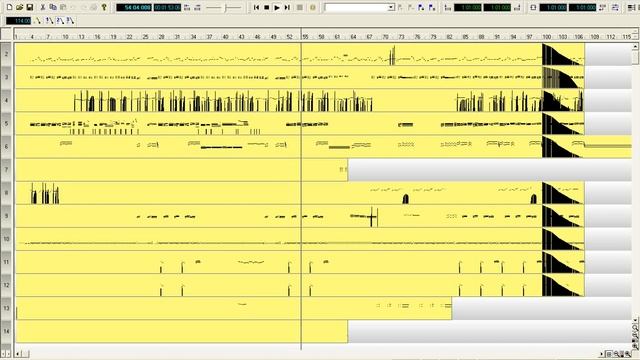The height and width of the screenshot is (360, 640).
Task: Select the long clip on track 10
Action: (300, 239)
